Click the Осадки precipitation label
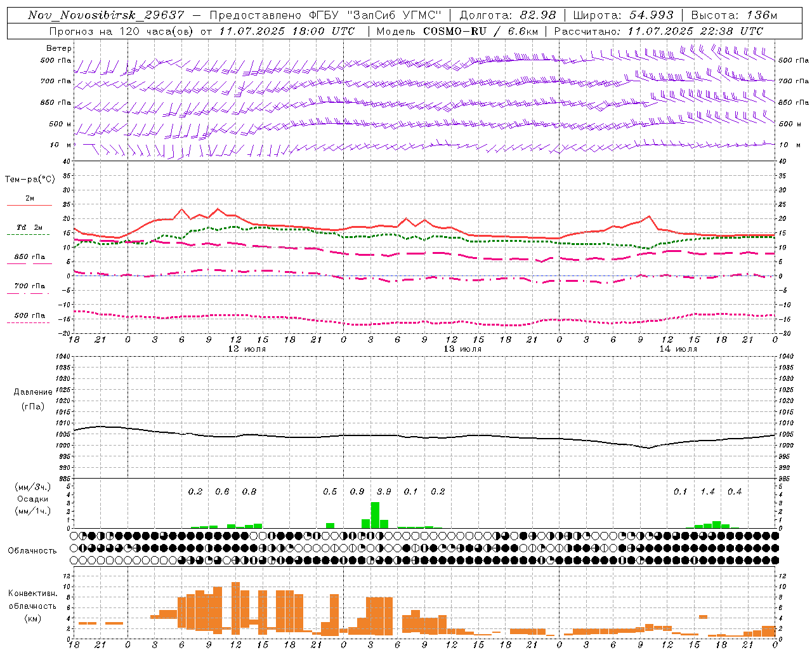 pyautogui.click(x=32, y=499)
